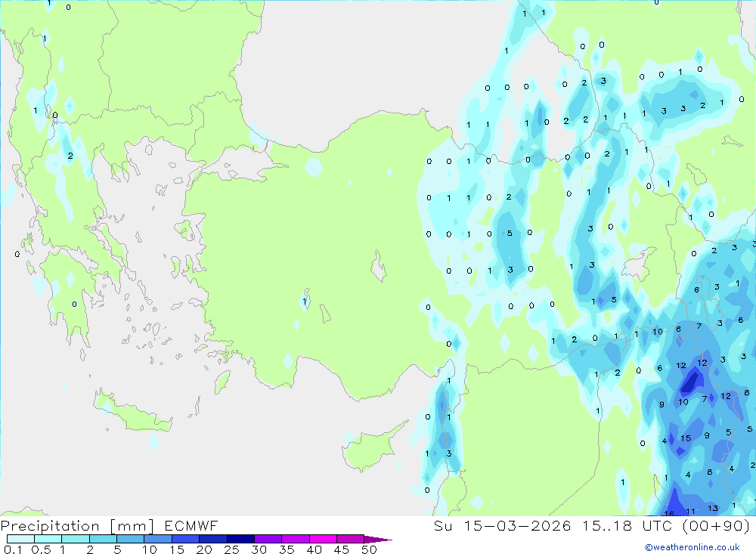Select the 5–10 mm legend color box
The width and height of the screenshot is (756, 554).
point(131,539)
